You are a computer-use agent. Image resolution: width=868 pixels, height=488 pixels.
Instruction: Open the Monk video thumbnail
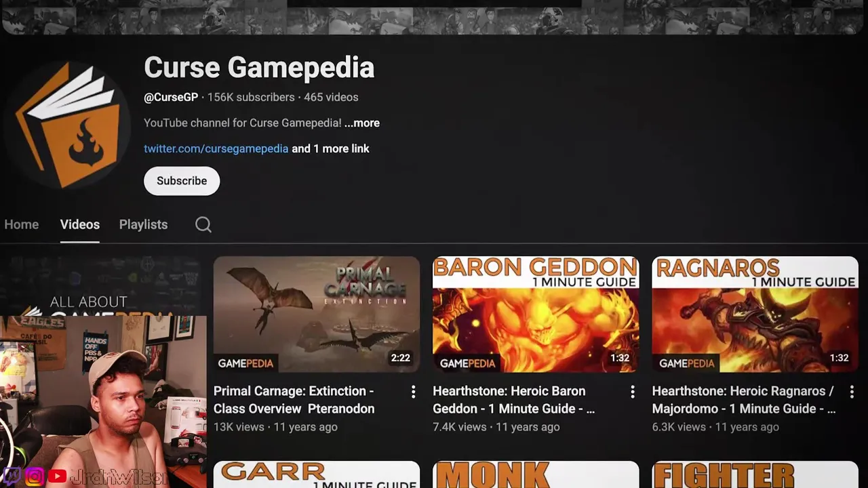[536, 474]
